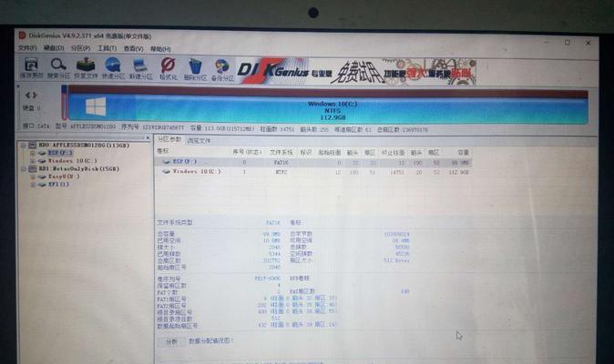
Task: Click the Delete Partition (删除分区) trash icon
Action: pyautogui.click(x=195, y=69)
